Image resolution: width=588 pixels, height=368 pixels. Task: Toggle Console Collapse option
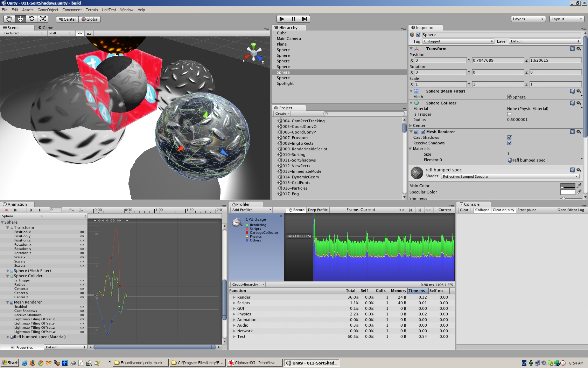(482, 210)
